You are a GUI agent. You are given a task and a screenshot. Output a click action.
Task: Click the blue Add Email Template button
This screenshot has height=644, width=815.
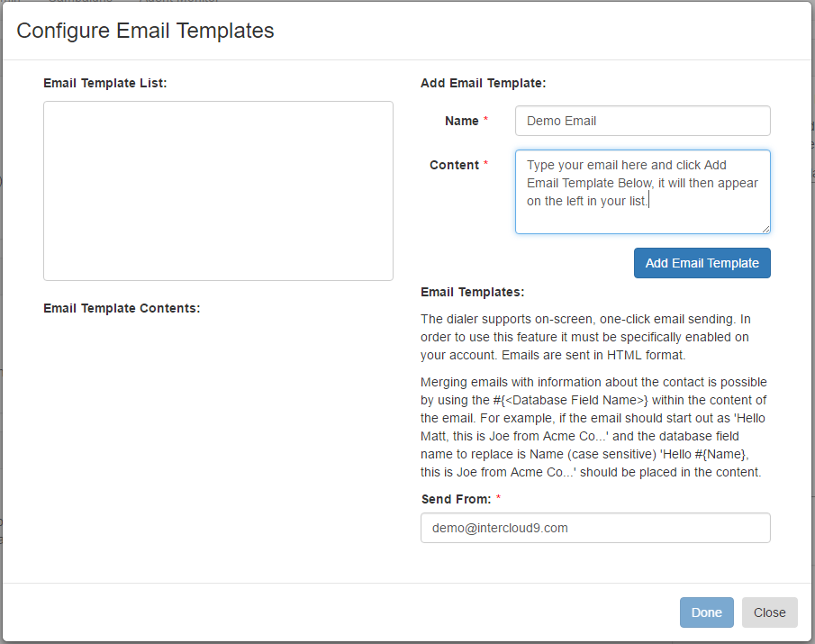click(702, 263)
